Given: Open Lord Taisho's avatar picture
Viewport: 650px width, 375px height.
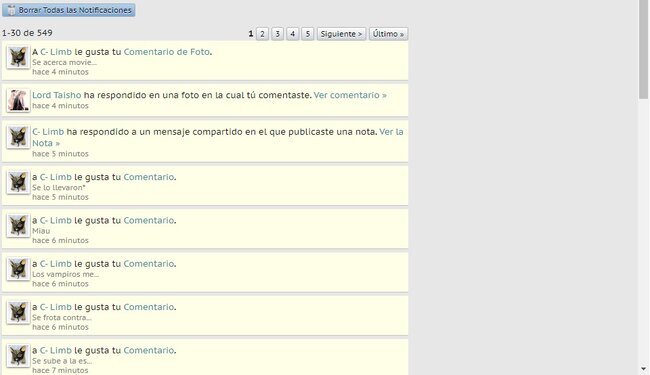Looking at the screenshot, I should [18, 100].
